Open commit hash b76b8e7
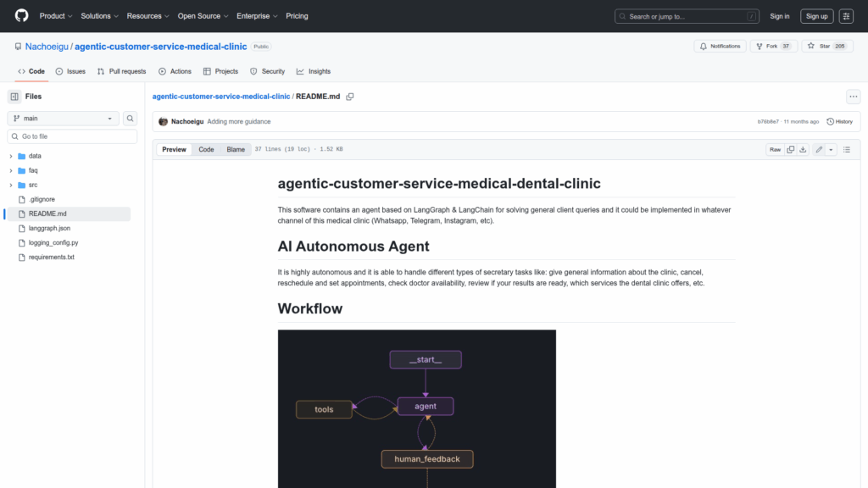 (768, 122)
